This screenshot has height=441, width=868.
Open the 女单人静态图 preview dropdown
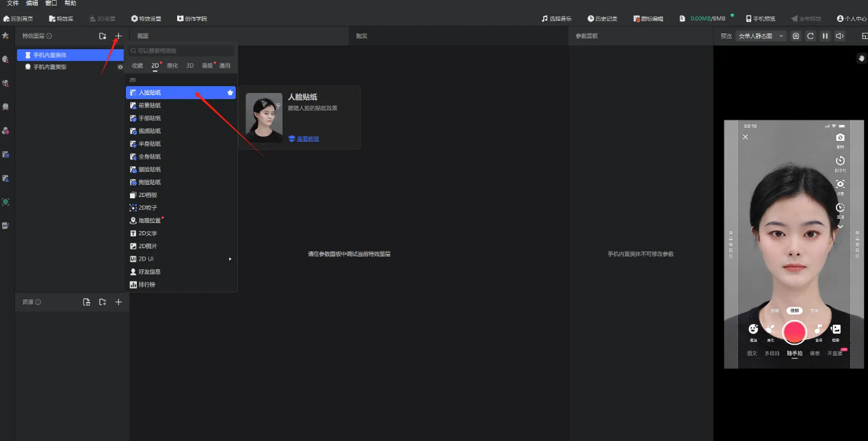[x=761, y=36]
